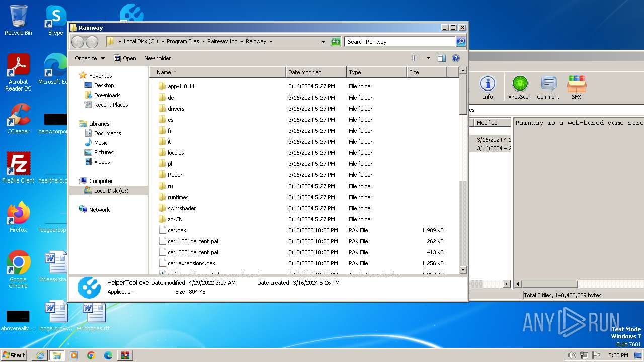The height and width of the screenshot is (362, 644).
Task: Select Downloads in the navigation pane
Action: tap(107, 95)
